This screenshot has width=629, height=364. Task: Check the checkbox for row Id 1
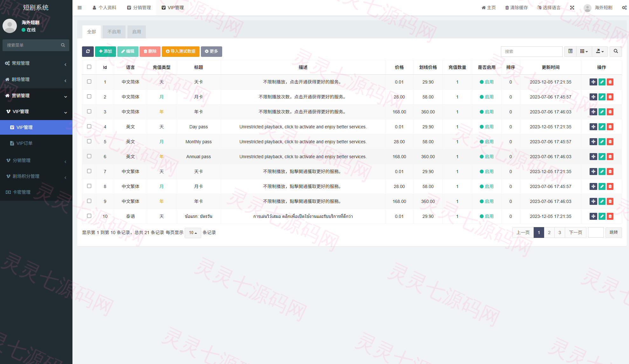coord(89,82)
